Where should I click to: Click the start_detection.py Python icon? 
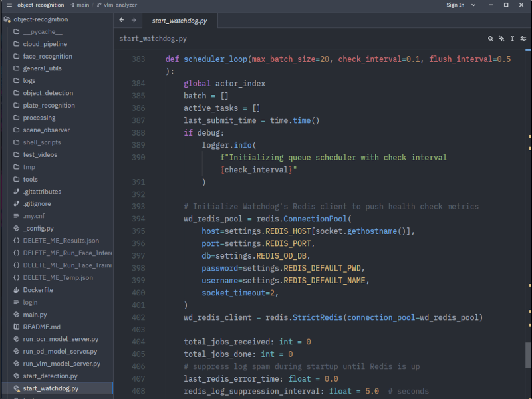pos(16,376)
